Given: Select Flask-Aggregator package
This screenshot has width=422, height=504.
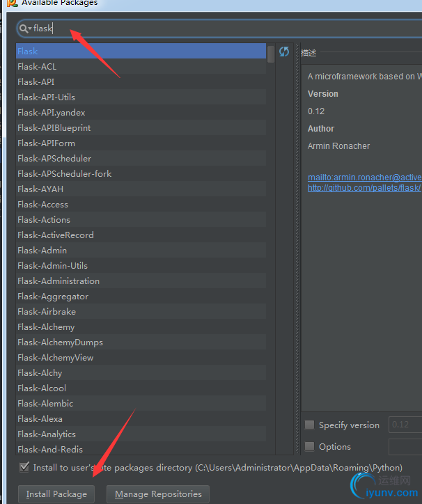Looking at the screenshot, I should [141, 297].
